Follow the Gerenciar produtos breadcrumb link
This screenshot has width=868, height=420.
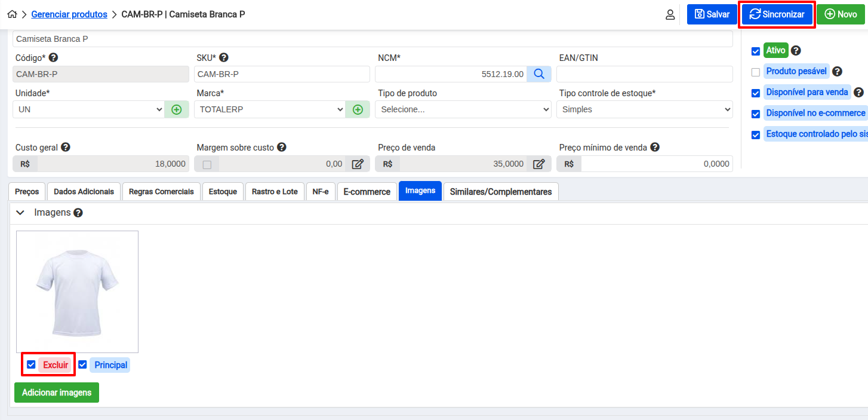point(69,14)
